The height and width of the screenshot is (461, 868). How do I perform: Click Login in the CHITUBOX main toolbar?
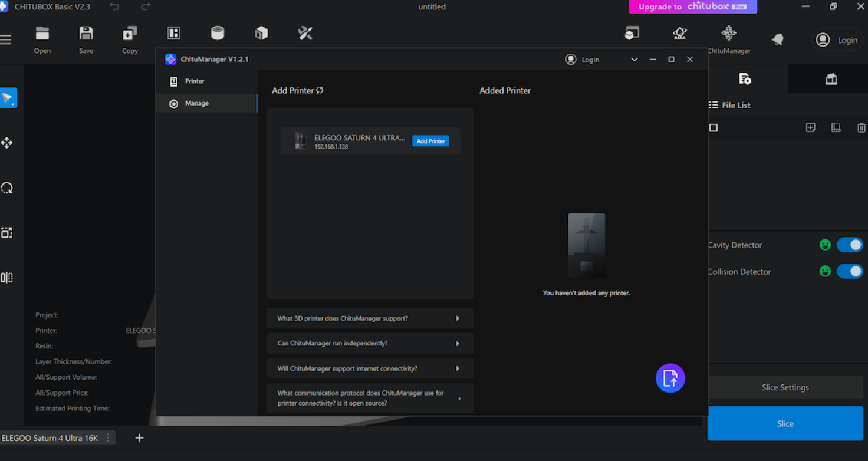coord(837,40)
